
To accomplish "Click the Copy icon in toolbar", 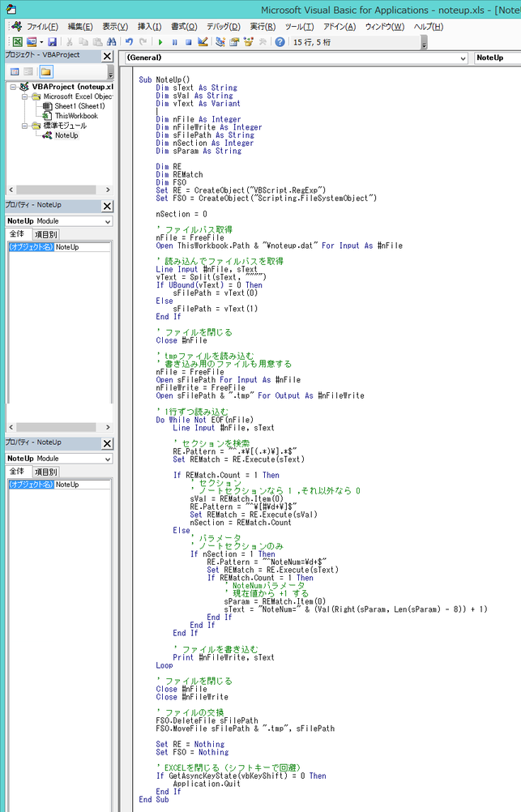I will [83, 42].
